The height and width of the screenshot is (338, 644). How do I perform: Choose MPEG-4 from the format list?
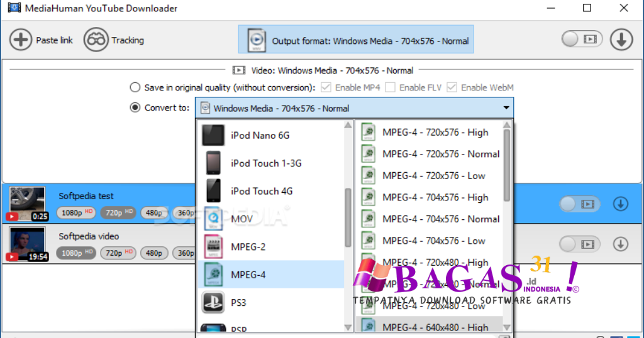(x=271, y=275)
